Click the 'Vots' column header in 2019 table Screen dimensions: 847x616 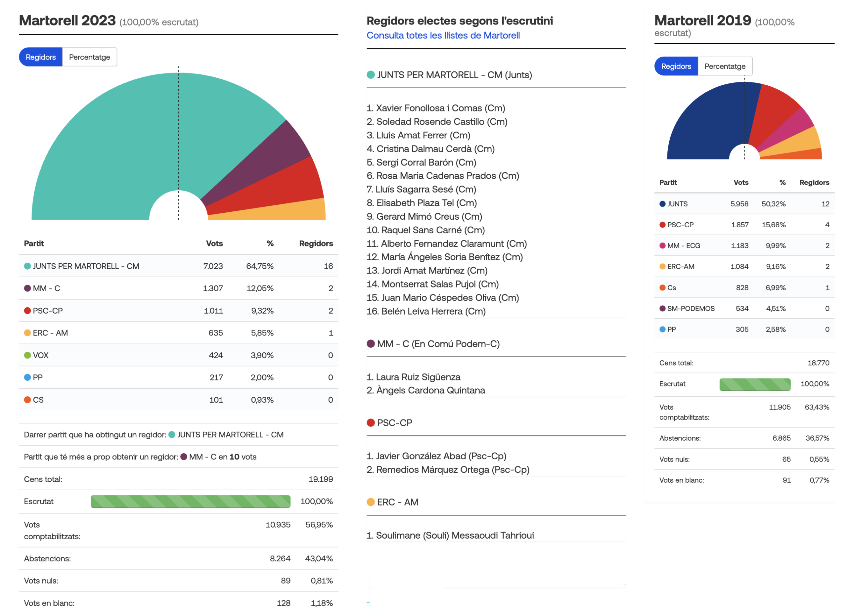pos(741,183)
